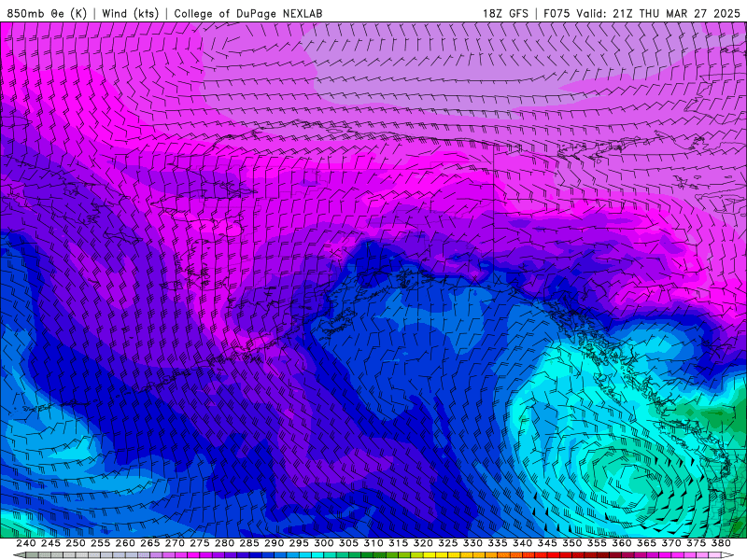Screen dimensions: 747x560
Task: Select the 285 color bar label
Action: (x=249, y=543)
